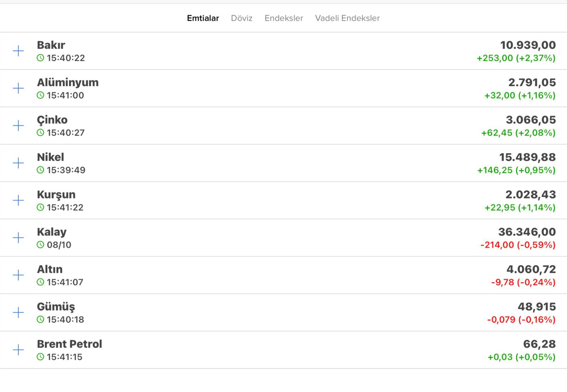Open the Bakır commodity name link
This screenshot has width=567, height=392.
click(x=51, y=45)
